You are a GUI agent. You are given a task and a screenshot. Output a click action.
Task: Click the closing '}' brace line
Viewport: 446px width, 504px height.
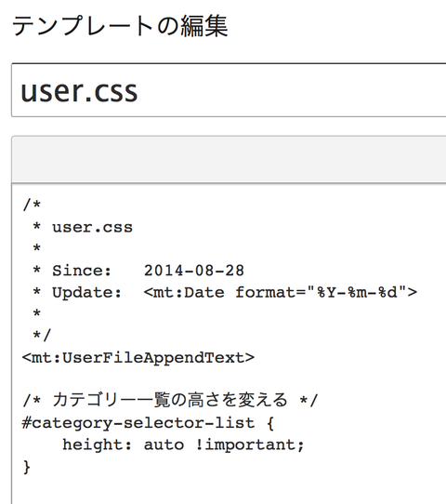(x=26, y=467)
